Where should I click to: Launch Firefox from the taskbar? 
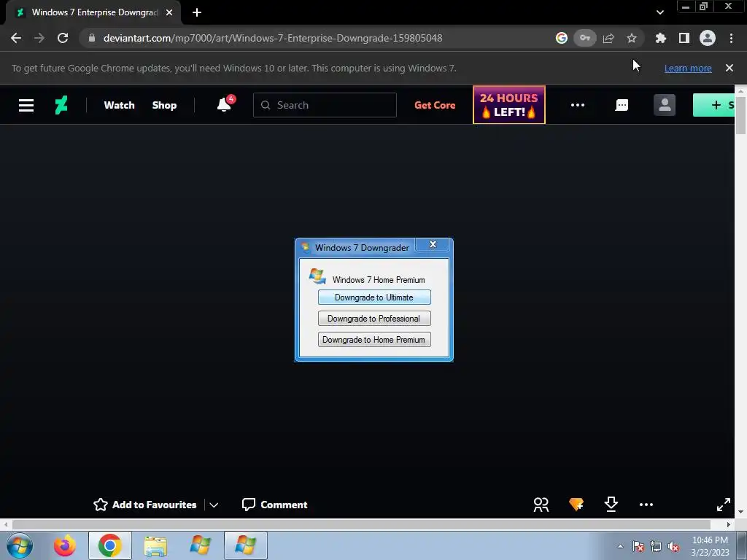[x=64, y=545]
